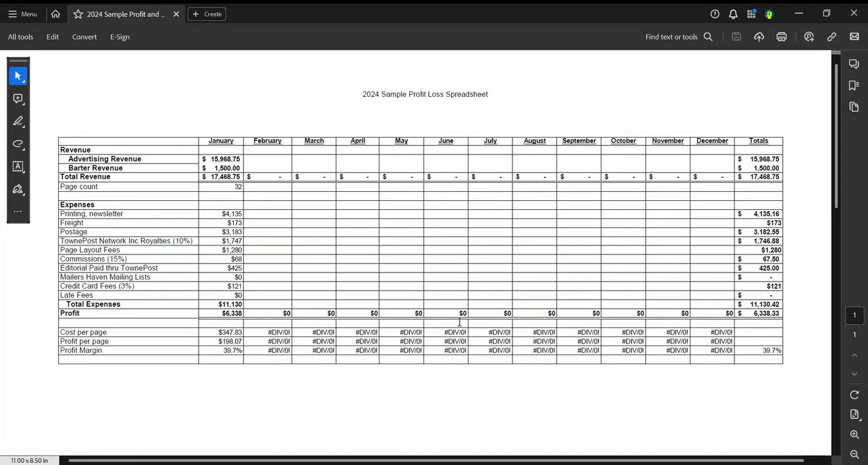Open All tools
This screenshot has width=868, height=465.
21,37
